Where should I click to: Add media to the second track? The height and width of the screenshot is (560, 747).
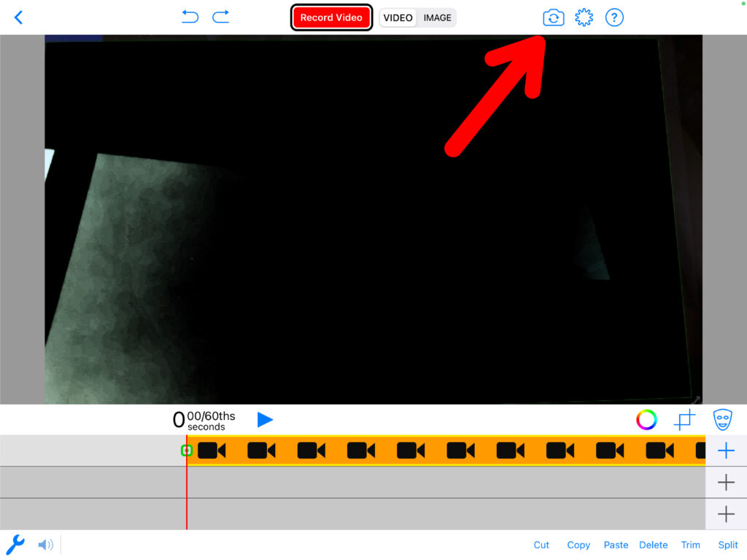click(x=726, y=482)
